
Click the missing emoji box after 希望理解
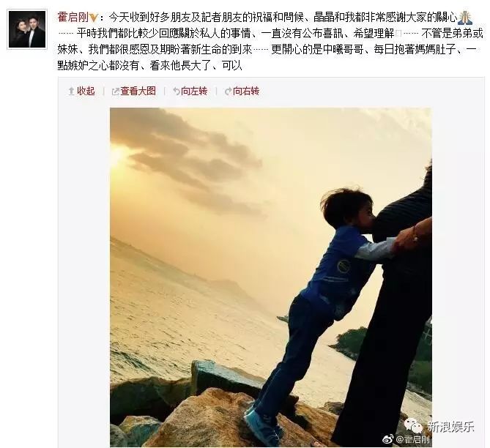(399, 34)
